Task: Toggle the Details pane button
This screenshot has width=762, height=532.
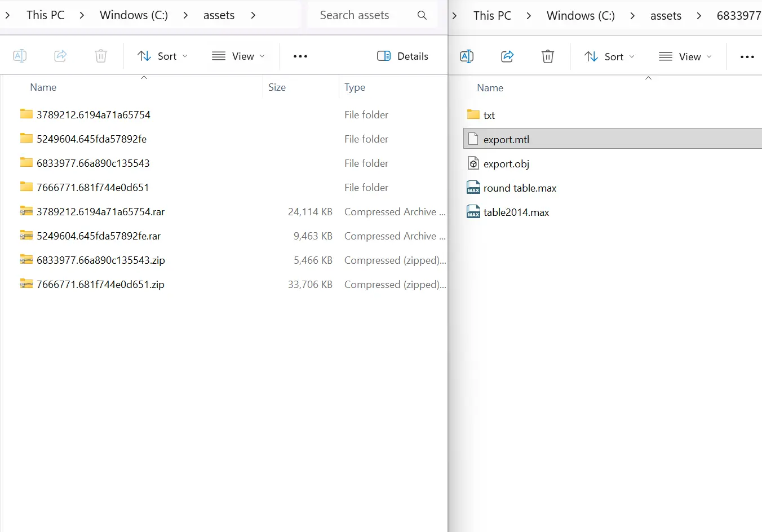Action: (x=402, y=56)
